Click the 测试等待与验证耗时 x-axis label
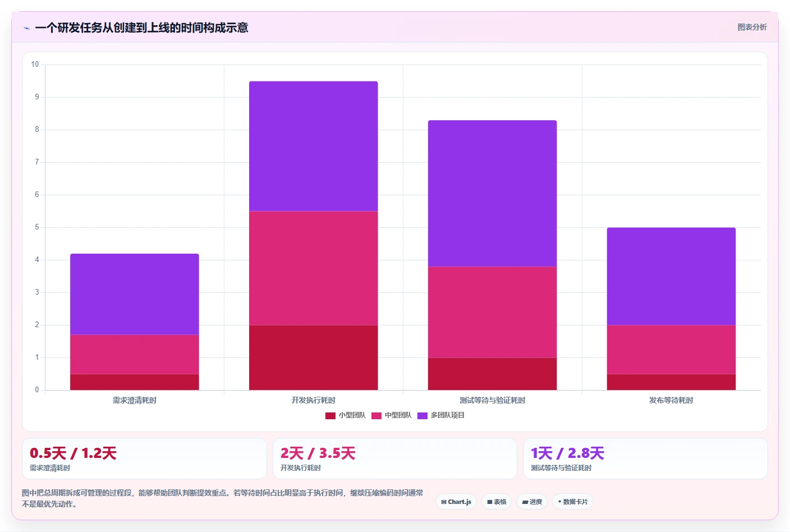Viewport: 790px width, 532px height. click(493, 400)
